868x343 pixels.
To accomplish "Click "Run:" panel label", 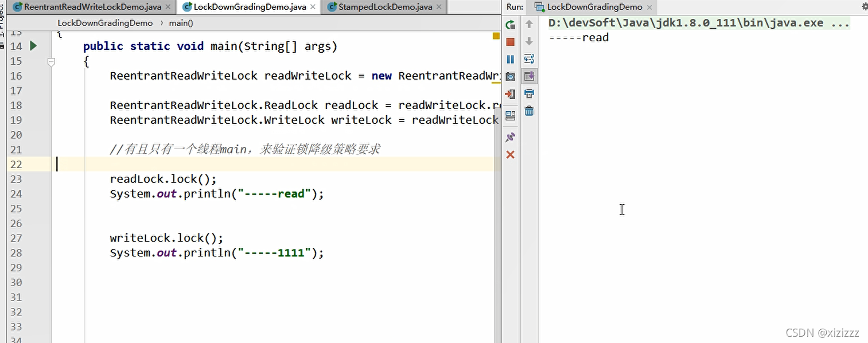I will [515, 7].
